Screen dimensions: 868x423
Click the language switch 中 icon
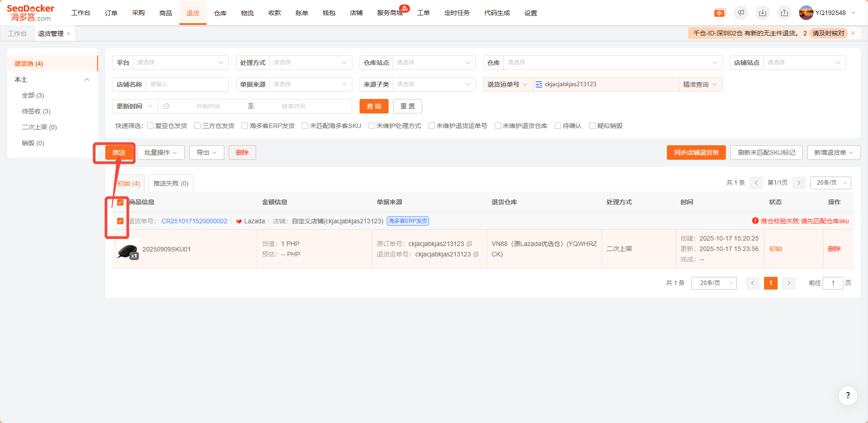(x=720, y=13)
